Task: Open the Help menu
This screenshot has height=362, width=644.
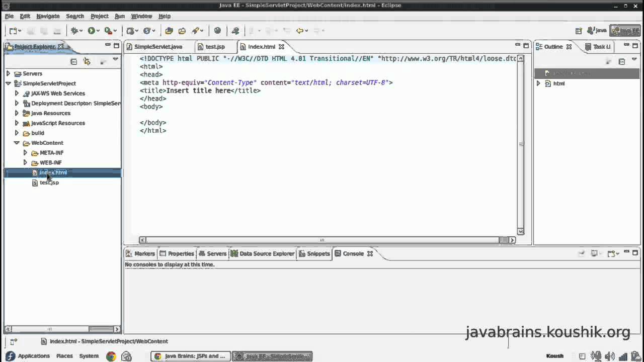Action: coord(165,16)
